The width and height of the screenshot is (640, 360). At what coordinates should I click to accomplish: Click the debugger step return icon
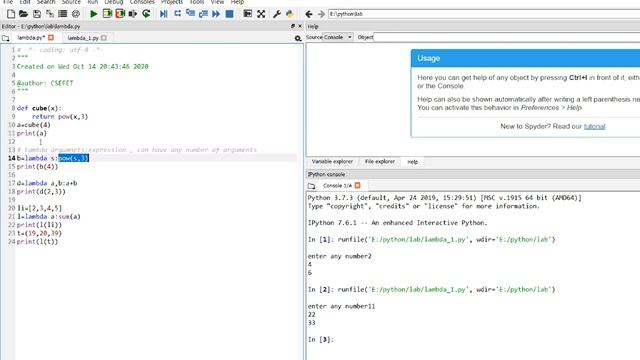[203, 14]
